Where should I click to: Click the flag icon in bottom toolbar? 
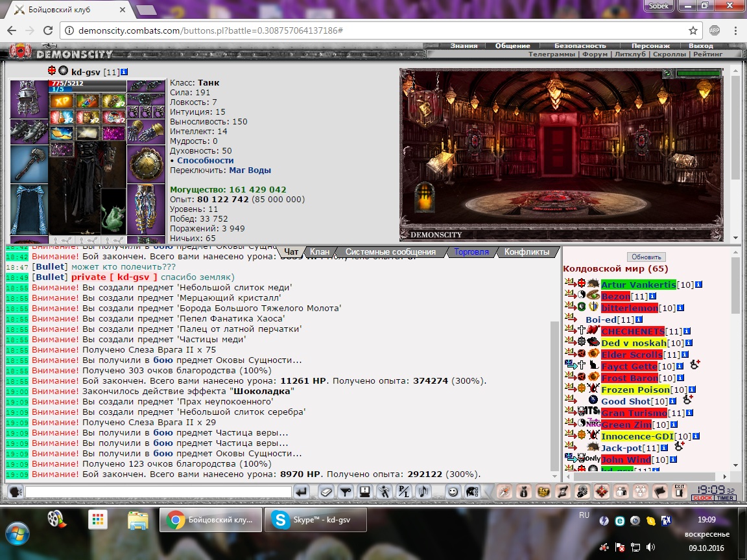pyautogui.click(x=660, y=491)
